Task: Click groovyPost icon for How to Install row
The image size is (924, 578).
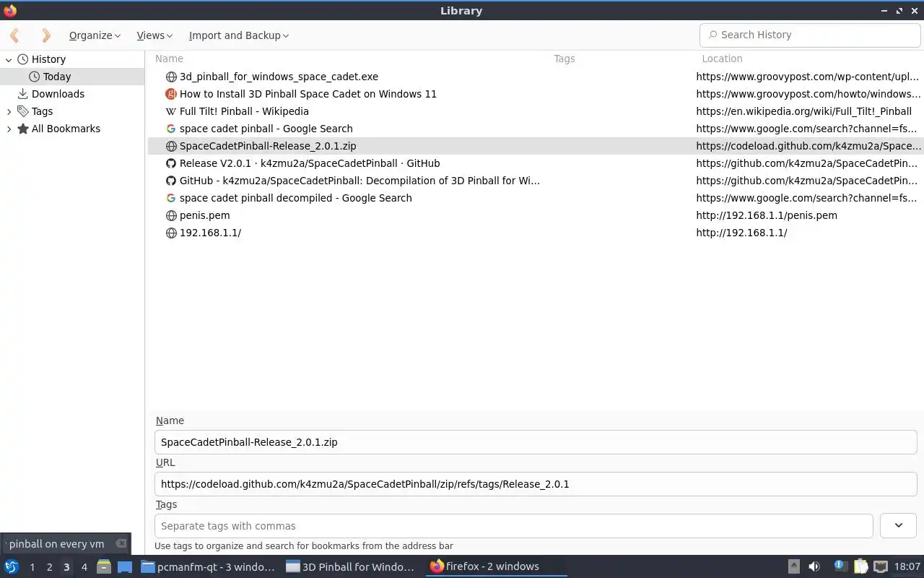Action: click(x=171, y=94)
